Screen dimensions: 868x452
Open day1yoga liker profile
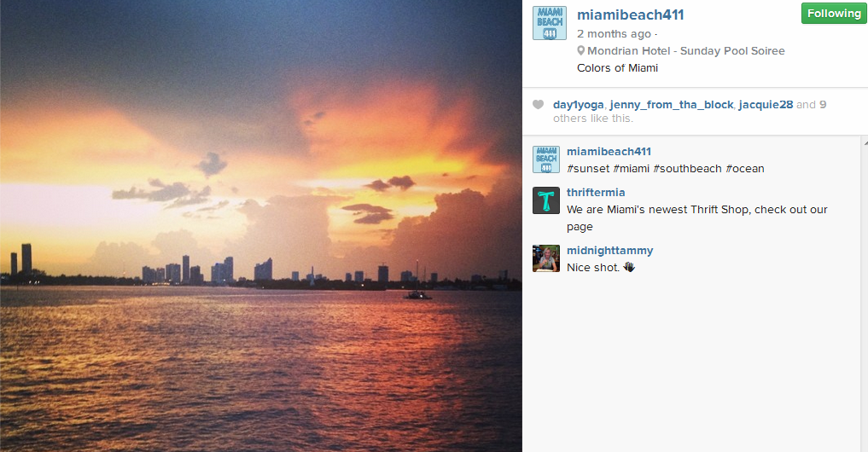pyautogui.click(x=578, y=105)
